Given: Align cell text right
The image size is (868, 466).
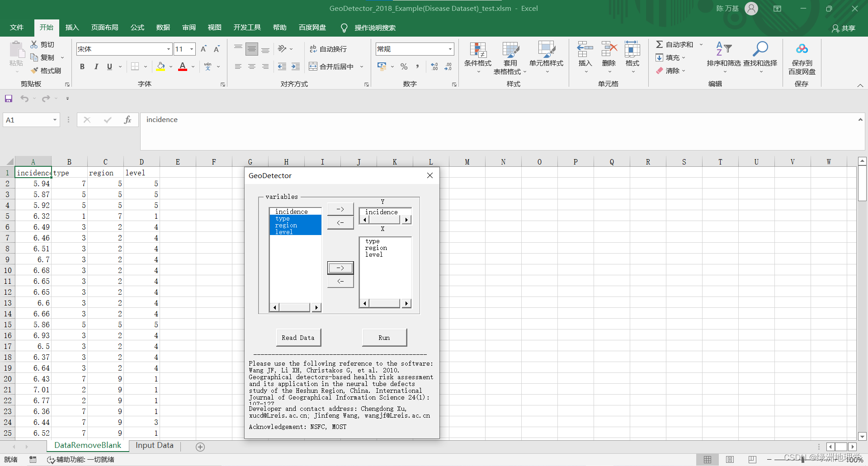Looking at the screenshot, I should tap(265, 66).
